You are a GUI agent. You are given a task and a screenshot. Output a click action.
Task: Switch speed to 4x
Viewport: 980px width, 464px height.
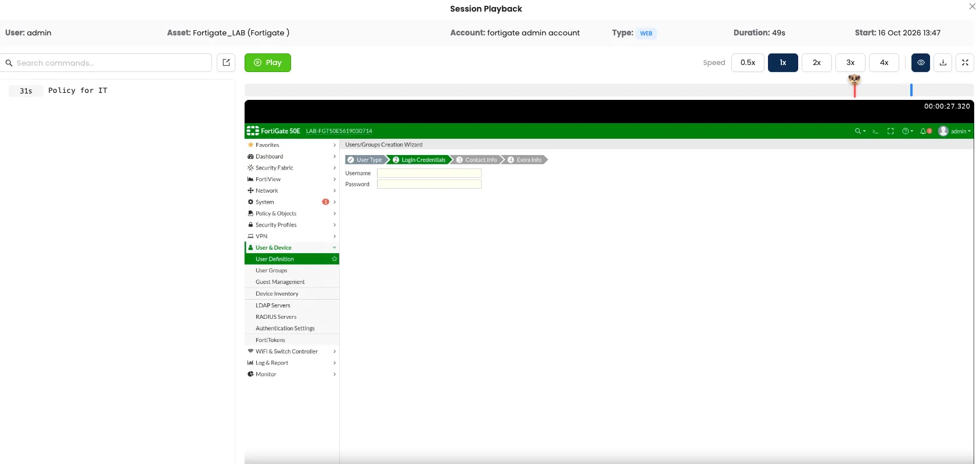coord(884,63)
